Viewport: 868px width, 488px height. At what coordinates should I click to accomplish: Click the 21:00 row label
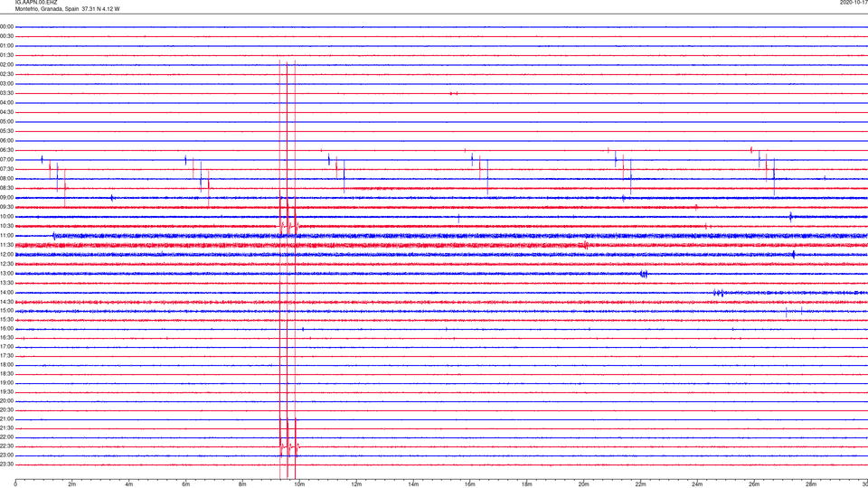coord(6,418)
